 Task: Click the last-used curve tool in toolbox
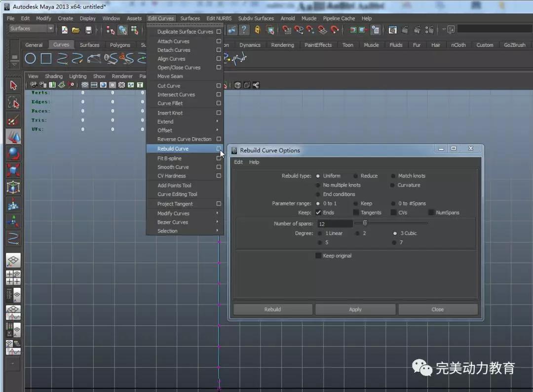pos(13,238)
